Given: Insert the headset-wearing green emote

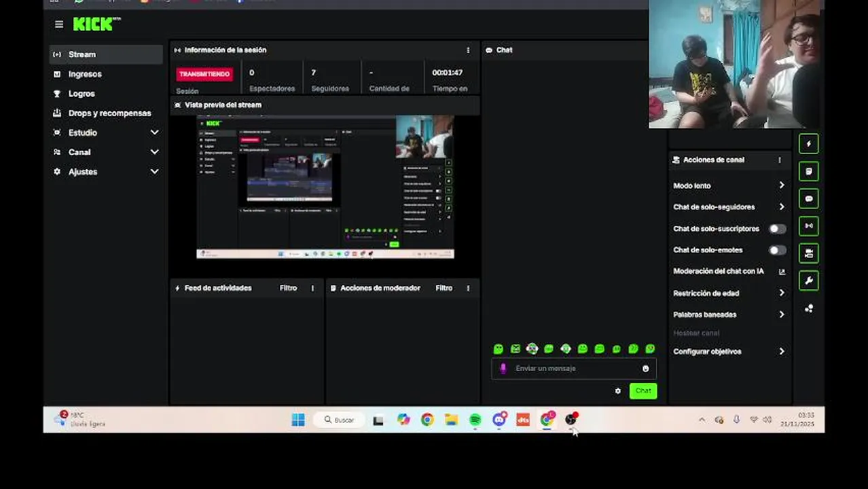Looking at the screenshot, I should coord(532,348).
